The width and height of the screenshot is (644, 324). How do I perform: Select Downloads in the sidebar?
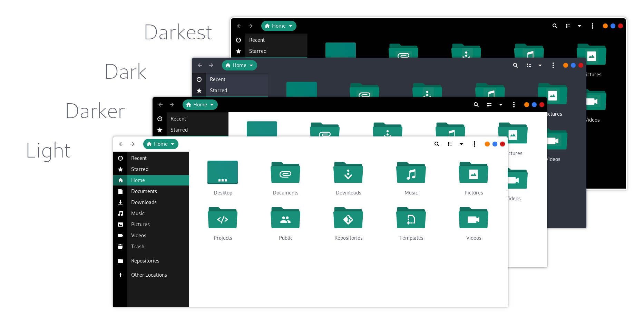coord(151,202)
